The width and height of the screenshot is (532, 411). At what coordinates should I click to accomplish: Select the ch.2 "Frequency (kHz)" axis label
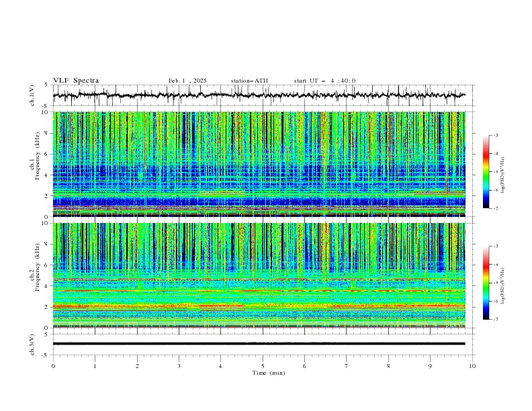pos(38,267)
